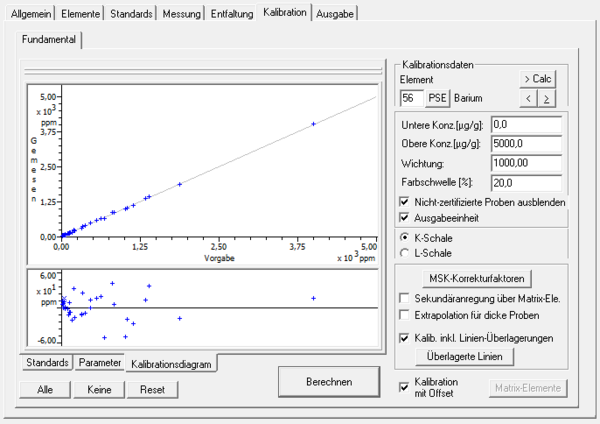Click the Farbschwelle field with 20,0
The width and height of the screenshot is (600, 424).
click(526, 183)
